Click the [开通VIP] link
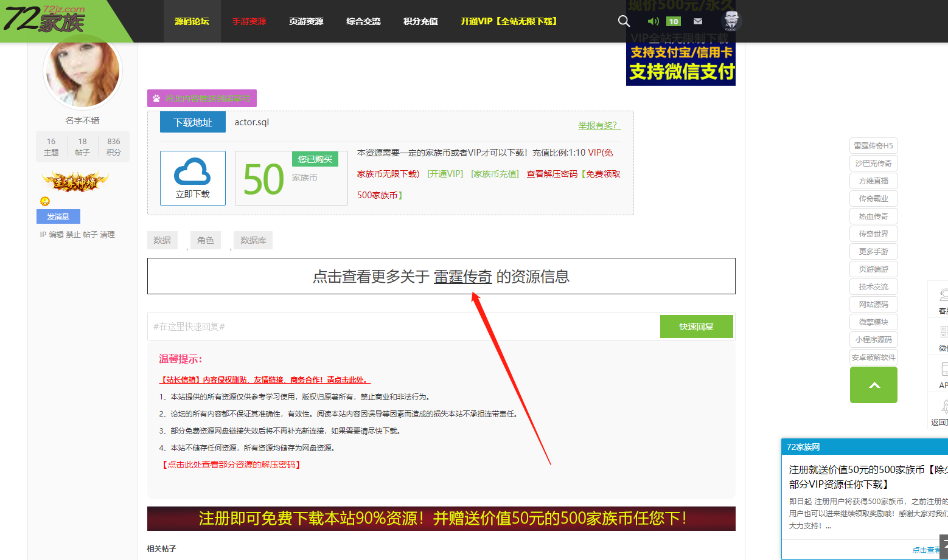Image resolution: width=948 pixels, height=560 pixels. [x=445, y=174]
